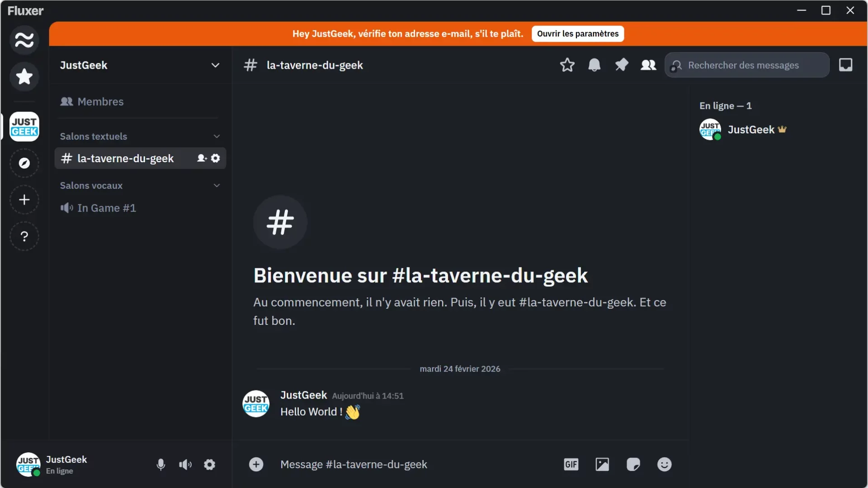
Task: Toggle speaker deafen in user panel
Action: coord(185,465)
